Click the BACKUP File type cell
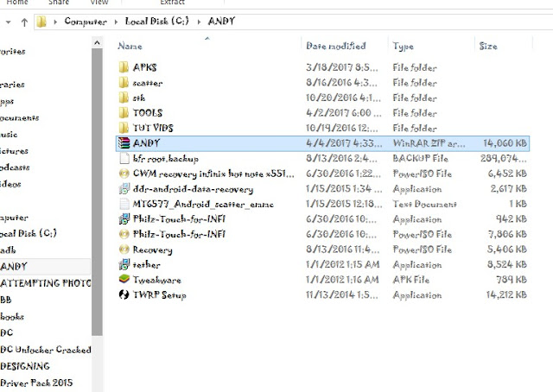This screenshot has height=392, width=553. pyautogui.click(x=421, y=158)
